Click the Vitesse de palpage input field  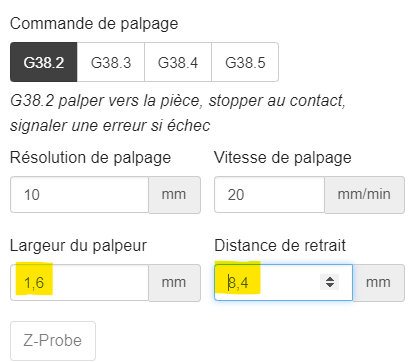(269, 195)
